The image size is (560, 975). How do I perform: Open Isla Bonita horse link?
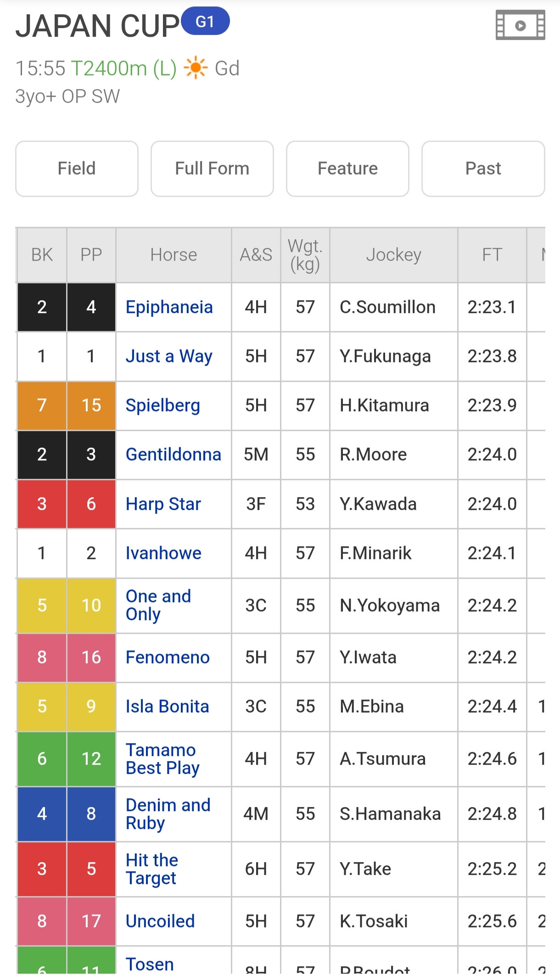point(167,706)
